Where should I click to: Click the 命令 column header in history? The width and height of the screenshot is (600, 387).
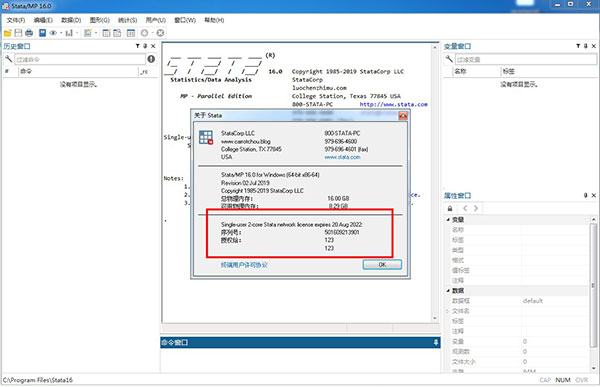click(78, 71)
